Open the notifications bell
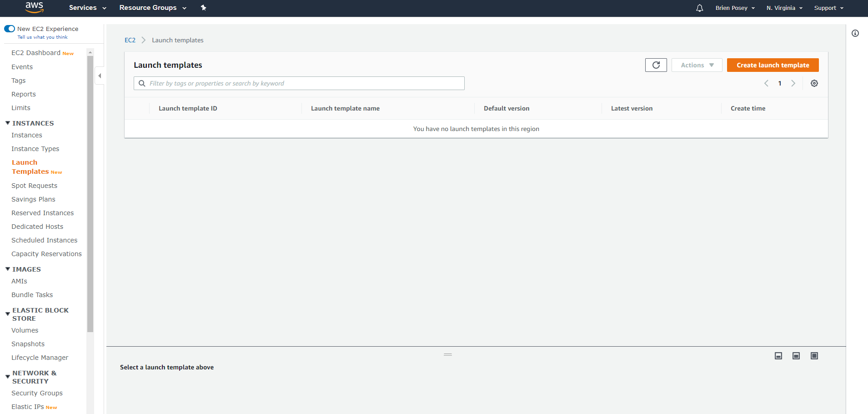 [x=699, y=8]
